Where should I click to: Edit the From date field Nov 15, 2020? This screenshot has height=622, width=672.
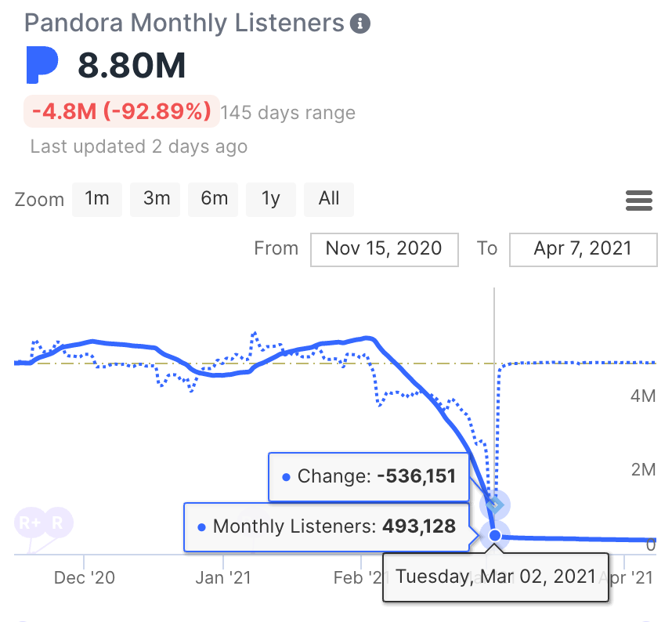(x=383, y=249)
